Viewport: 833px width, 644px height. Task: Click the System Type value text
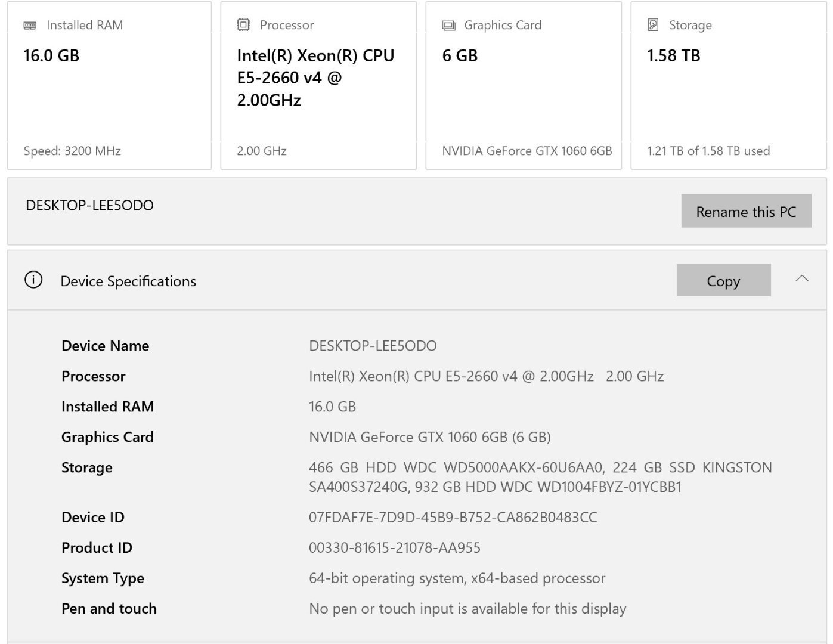[x=457, y=578]
